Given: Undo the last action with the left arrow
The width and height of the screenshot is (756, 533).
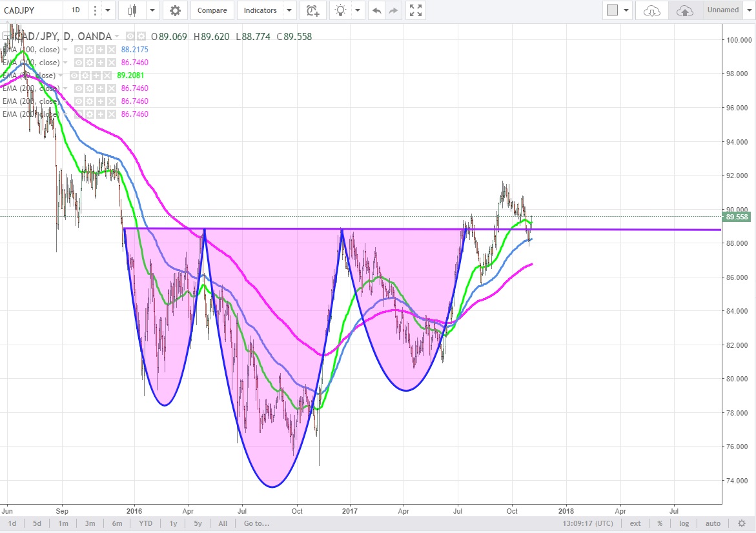Looking at the screenshot, I should (377, 10).
